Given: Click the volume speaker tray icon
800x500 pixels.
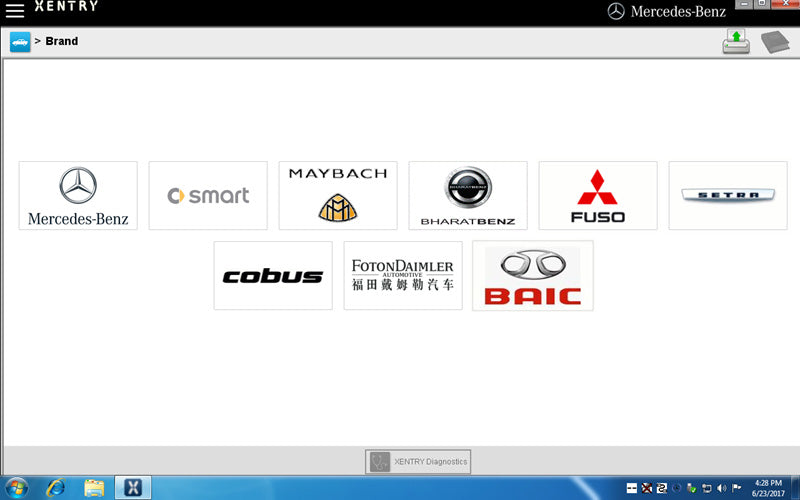Looking at the screenshot, I should pyautogui.click(x=721, y=488).
